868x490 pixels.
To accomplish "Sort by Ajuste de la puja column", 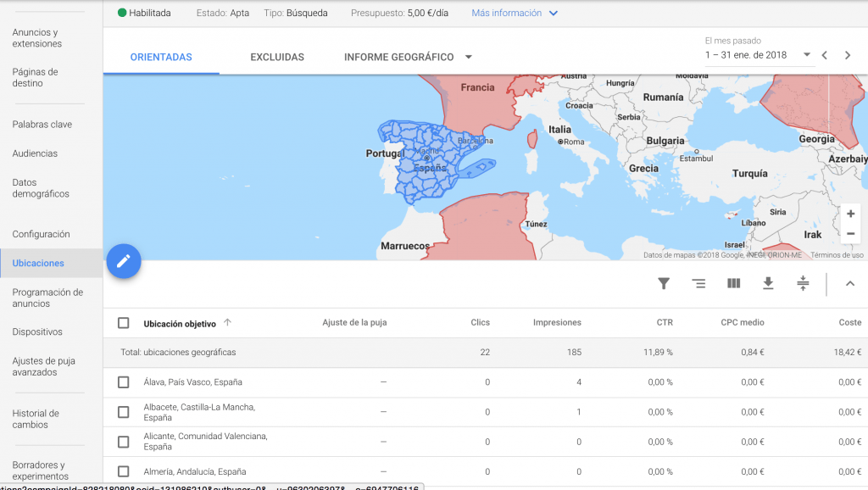I will 355,322.
